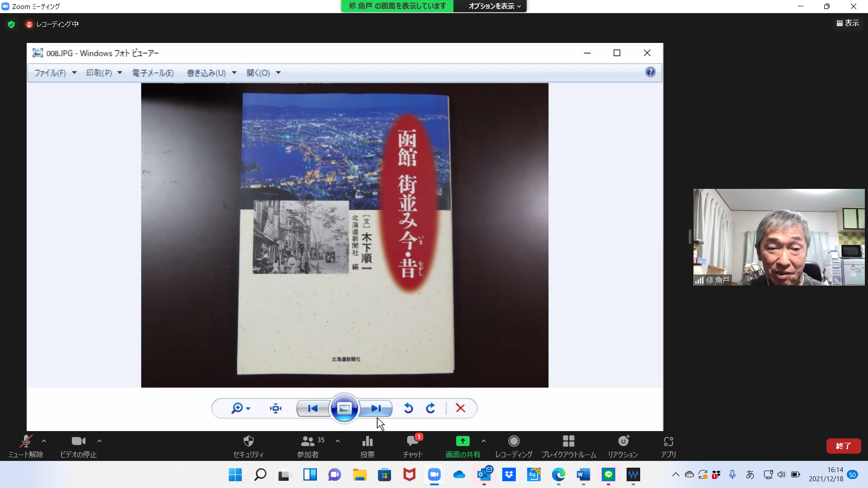Click the 表示 view layout button

[x=848, y=23]
